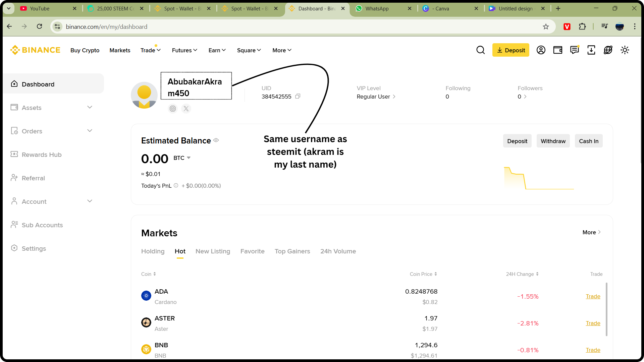This screenshot has width=644, height=362.
Task: Sort by Coin Price column
Action: (x=423, y=274)
